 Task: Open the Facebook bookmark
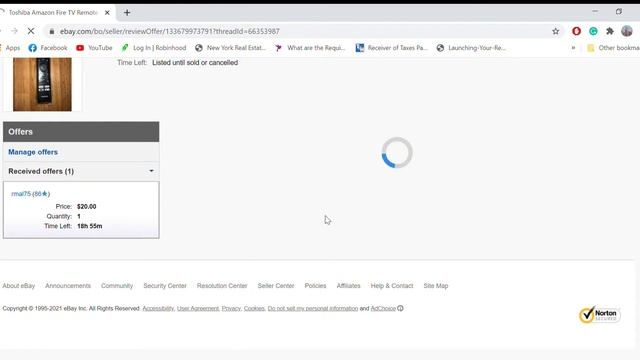pyautogui.click(x=48, y=48)
